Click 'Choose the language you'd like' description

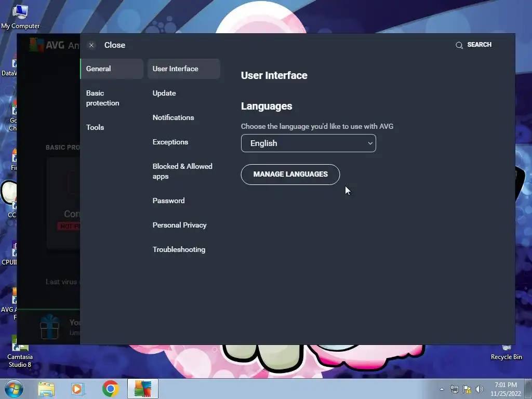click(x=317, y=126)
